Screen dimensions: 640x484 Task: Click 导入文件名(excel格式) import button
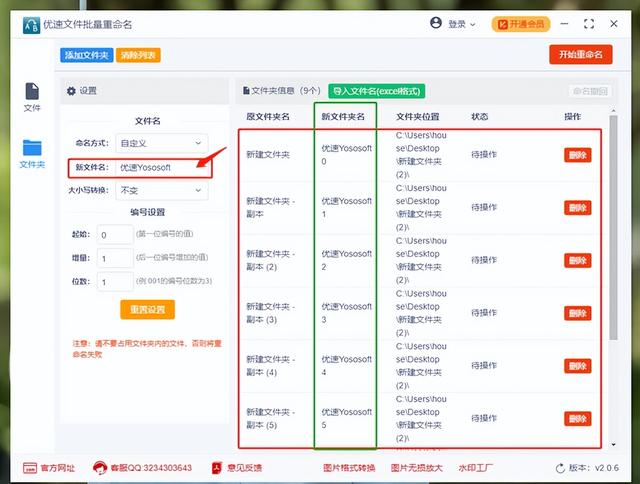click(x=376, y=91)
